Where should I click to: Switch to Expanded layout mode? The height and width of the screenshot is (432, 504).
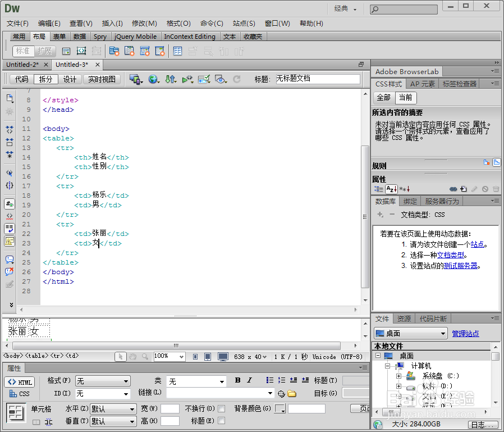point(45,51)
